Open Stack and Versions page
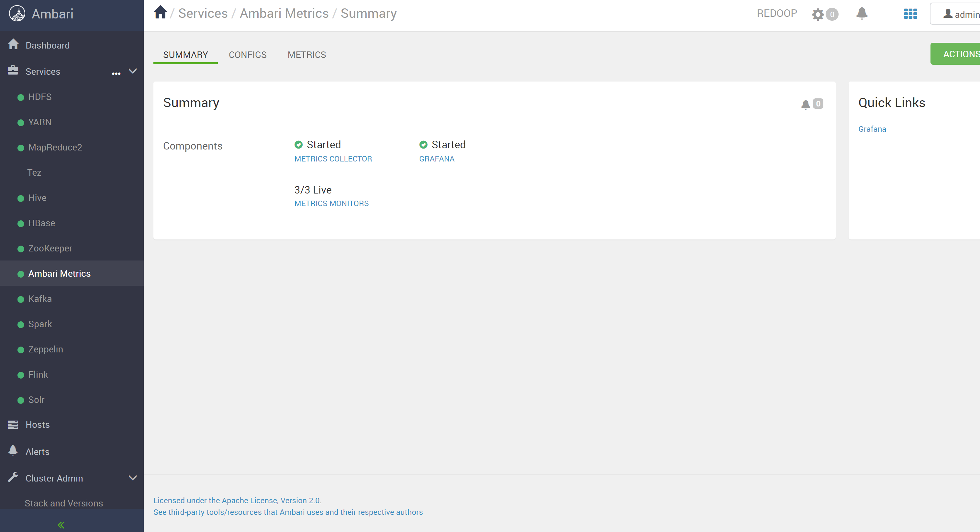The height and width of the screenshot is (532, 980). [x=63, y=503]
